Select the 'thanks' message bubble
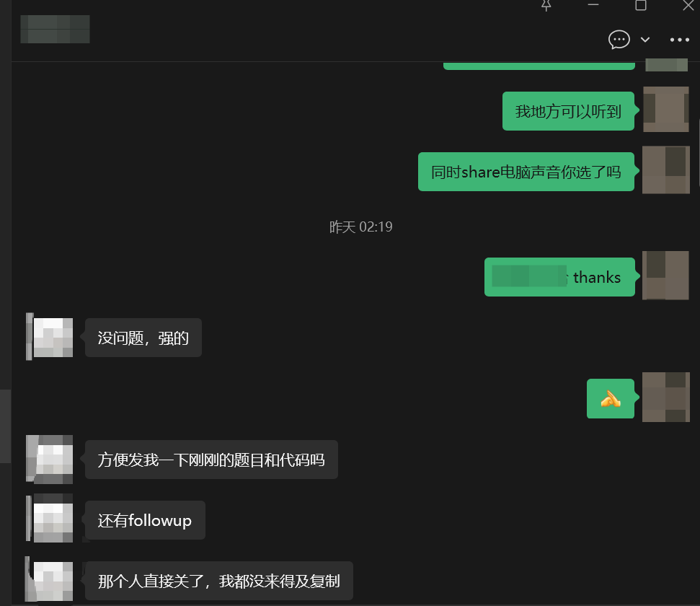The width and height of the screenshot is (700, 606). (559, 277)
